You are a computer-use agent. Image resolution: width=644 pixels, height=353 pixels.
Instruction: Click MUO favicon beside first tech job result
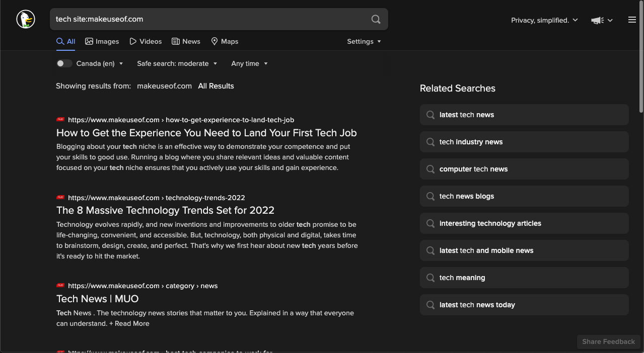point(60,120)
